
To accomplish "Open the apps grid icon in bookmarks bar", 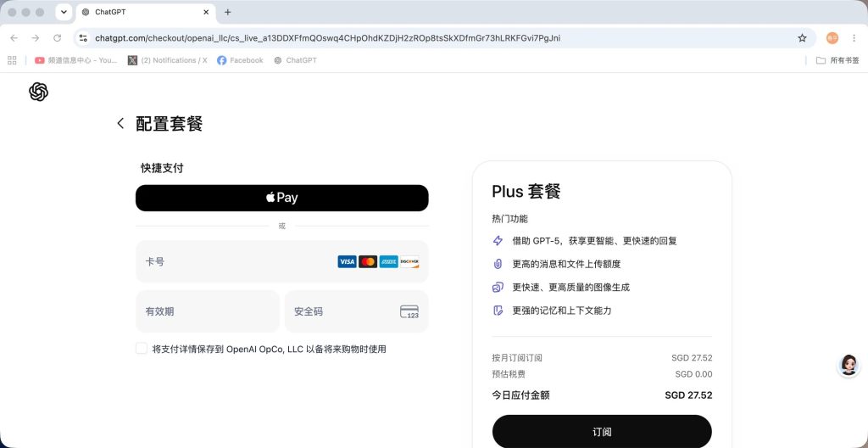I will [12, 60].
